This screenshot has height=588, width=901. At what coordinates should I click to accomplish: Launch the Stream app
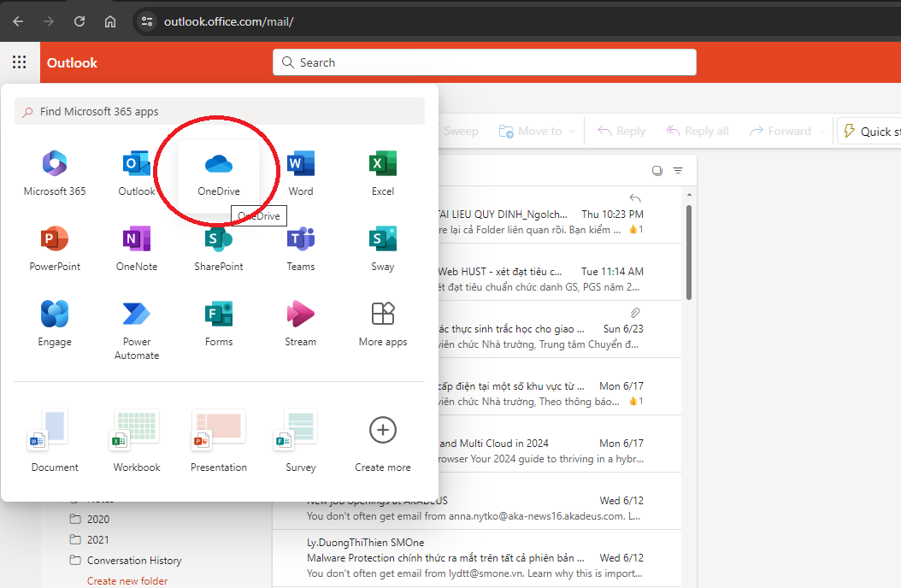300,322
